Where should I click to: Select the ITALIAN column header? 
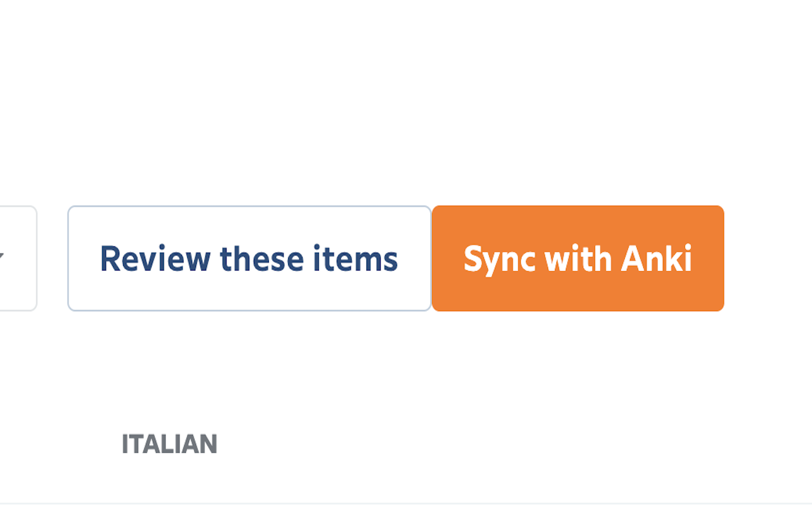pyautogui.click(x=169, y=444)
